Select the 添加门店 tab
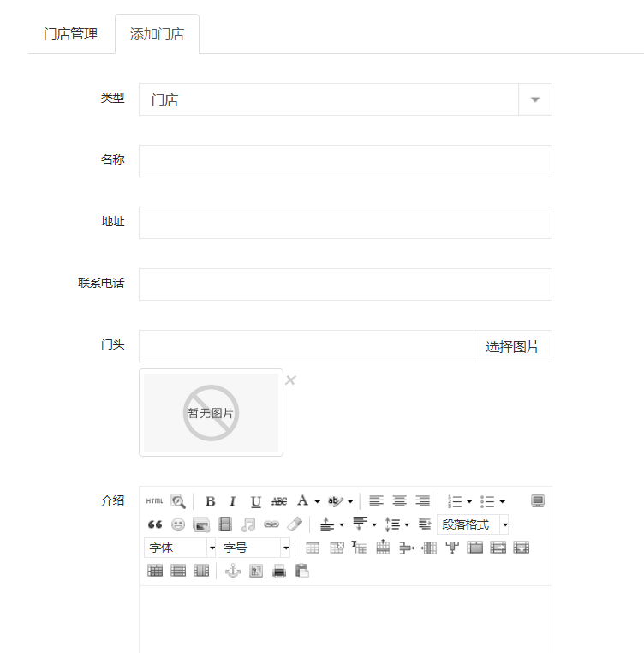 pos(157,34)
